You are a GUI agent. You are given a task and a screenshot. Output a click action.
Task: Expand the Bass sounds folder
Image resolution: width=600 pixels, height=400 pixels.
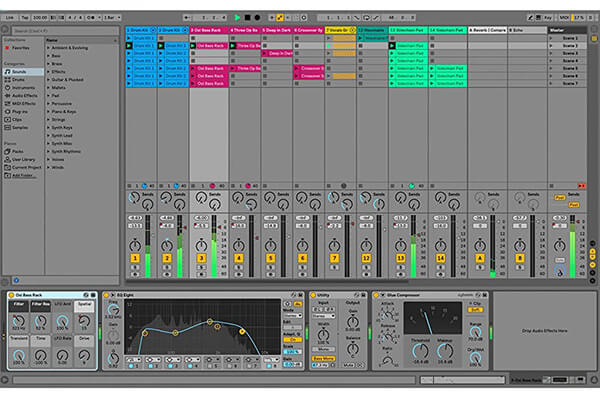click(49, 56)
